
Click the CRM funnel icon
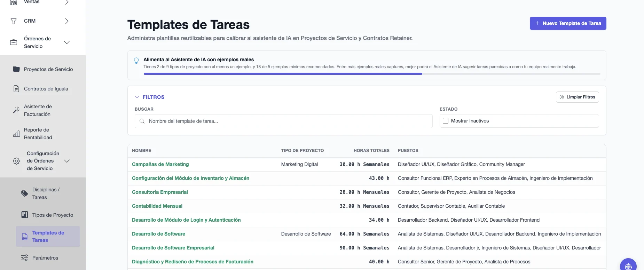14,21
